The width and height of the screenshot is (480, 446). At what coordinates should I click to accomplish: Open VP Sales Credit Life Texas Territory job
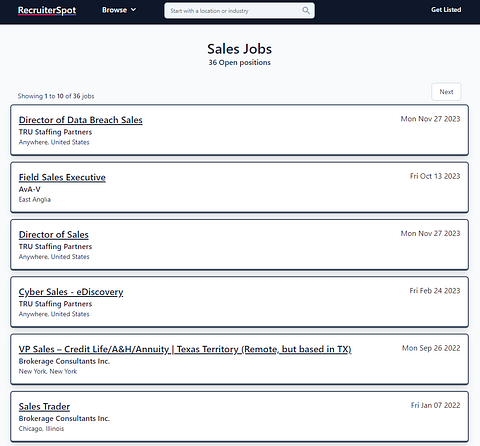pos(185,349)
